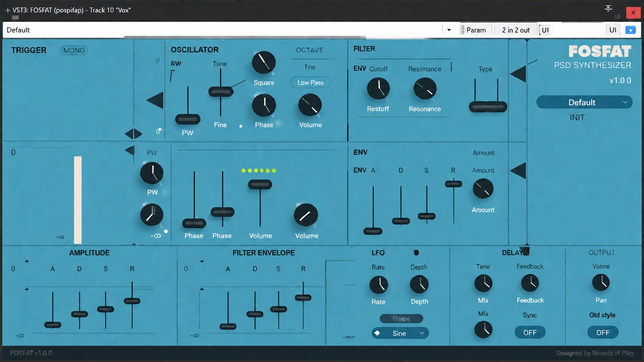Adjust the Output Volume knob
The width and height of the screenshot is (644, 362).
point(601,283)
